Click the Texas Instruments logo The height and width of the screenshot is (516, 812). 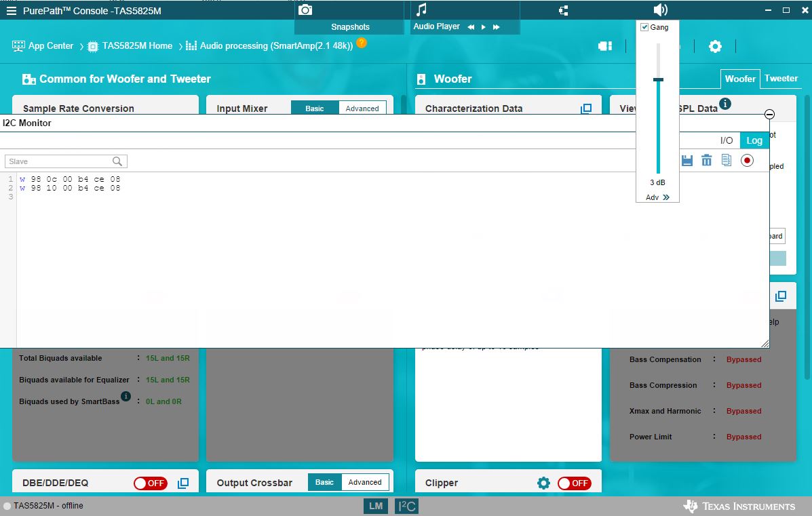pos(739,506)
